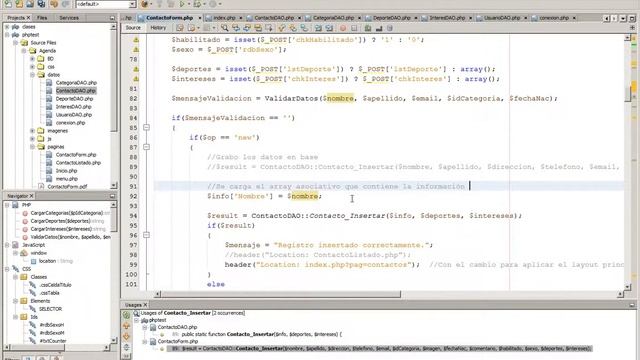Click the Toggle Highlight Search icon
The image size is (640, 360).
pos(258,28)
